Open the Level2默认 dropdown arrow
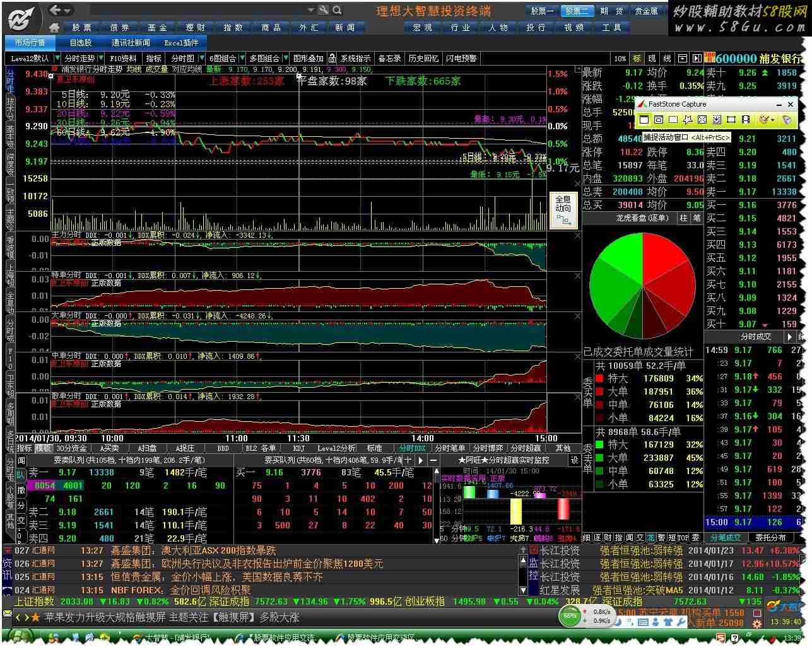 [x=57, y=58]
